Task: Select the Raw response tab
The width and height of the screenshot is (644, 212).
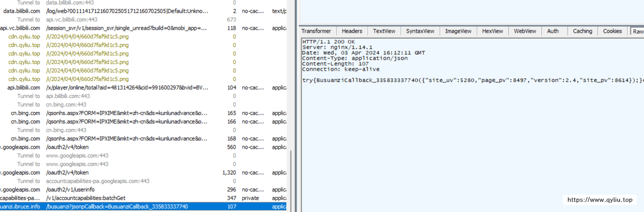Action: 637,31
